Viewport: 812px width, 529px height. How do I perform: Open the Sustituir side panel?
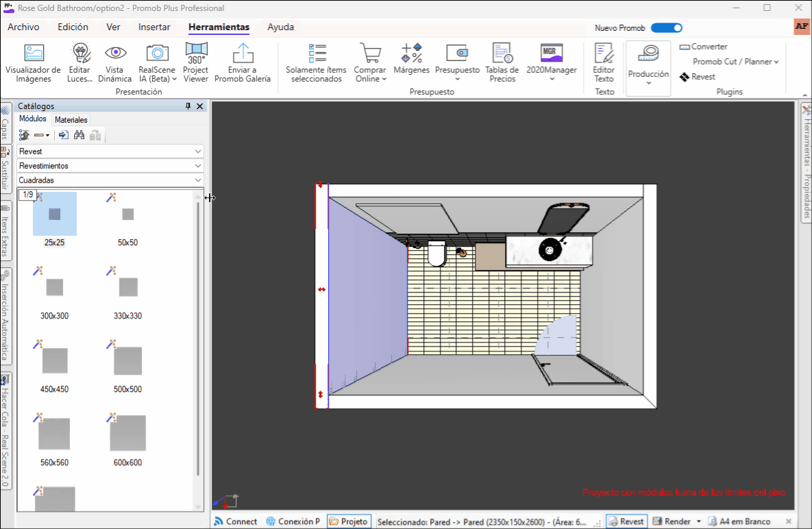(x=5, y=168)
